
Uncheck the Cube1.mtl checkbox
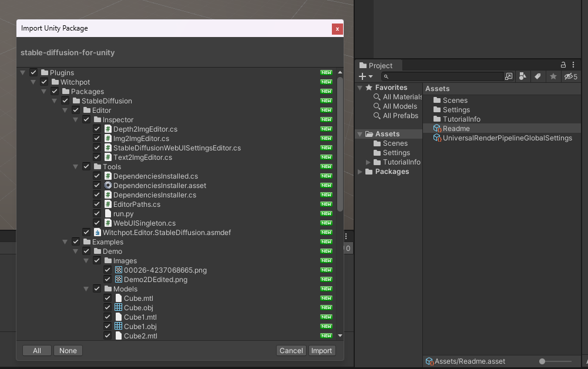(x=107, y=317)
